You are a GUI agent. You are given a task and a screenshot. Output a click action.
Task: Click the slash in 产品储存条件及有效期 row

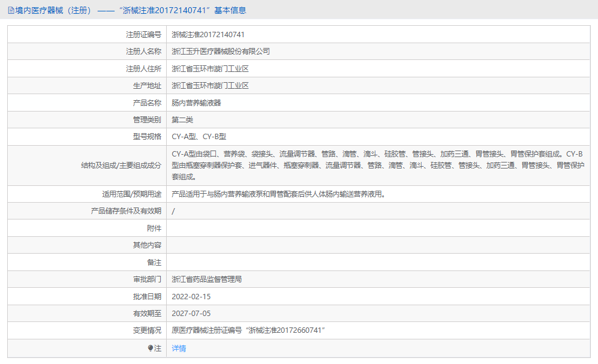coord(172,210)
